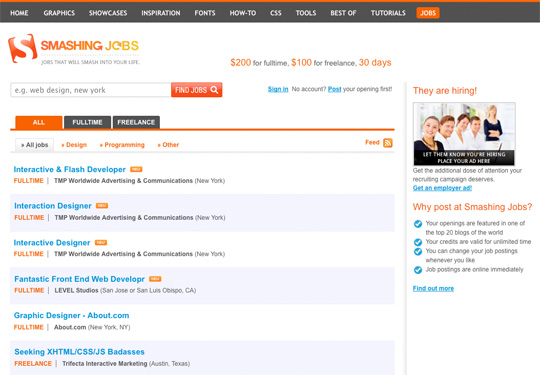The height and width of the screenshot is (375, 540).
Task: Open FONTS in top navigation
Action: point(205,13)
